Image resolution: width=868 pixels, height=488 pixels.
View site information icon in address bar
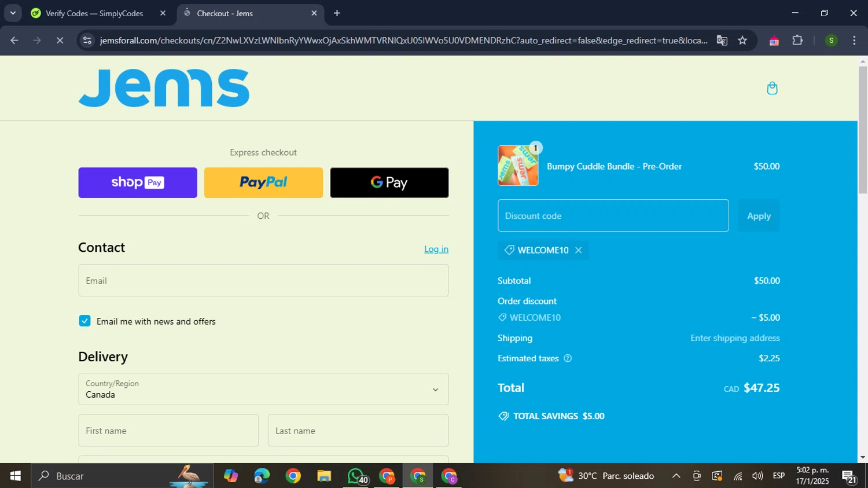click(x=87, y=41)
